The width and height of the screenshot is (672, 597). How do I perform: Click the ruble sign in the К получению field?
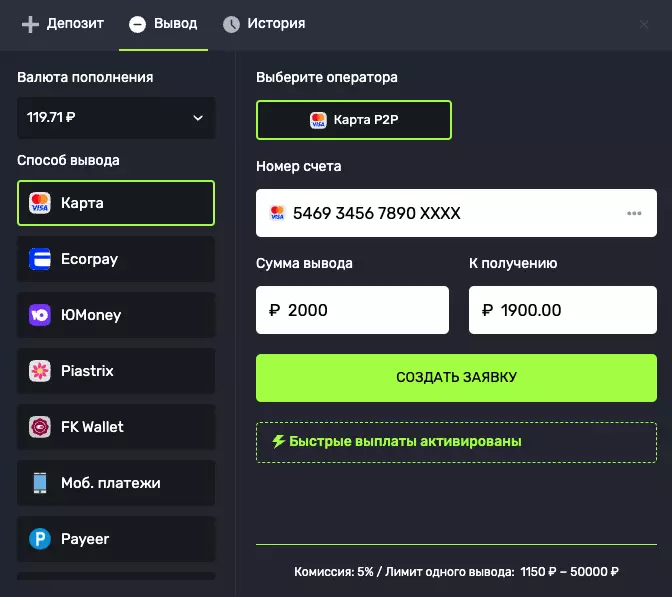click(x=487, y=310)
